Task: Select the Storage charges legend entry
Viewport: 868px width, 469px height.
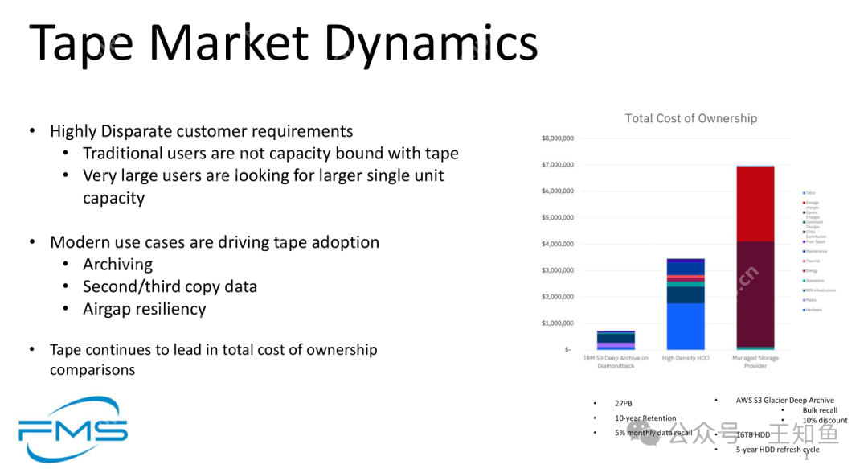Action: (812, 204)
